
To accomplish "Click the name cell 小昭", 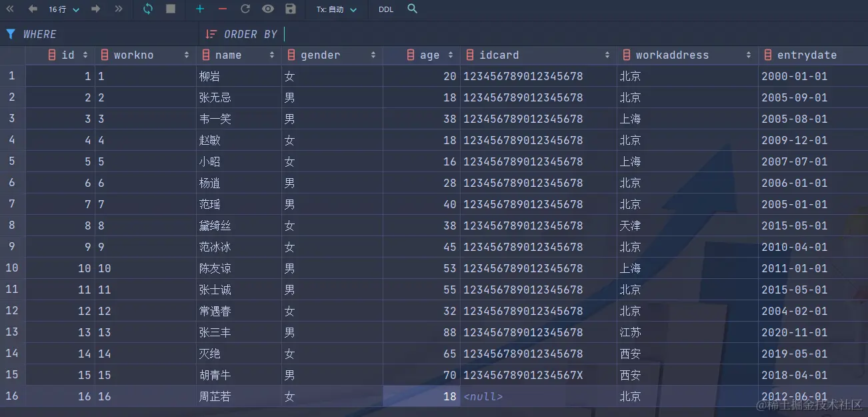I will coord(239,161).
